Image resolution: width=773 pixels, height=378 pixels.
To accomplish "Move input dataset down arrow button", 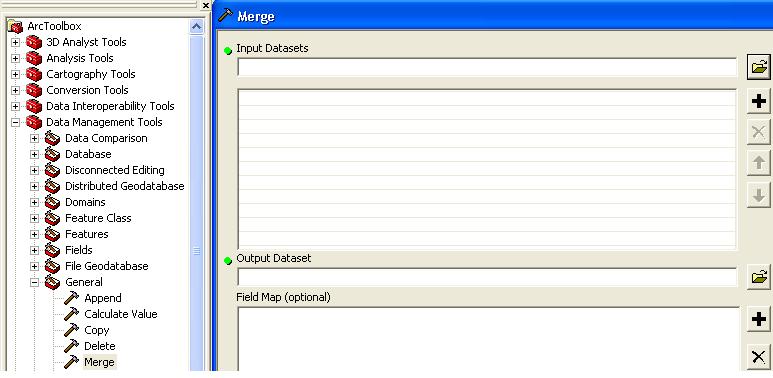I will coord(759,195).
